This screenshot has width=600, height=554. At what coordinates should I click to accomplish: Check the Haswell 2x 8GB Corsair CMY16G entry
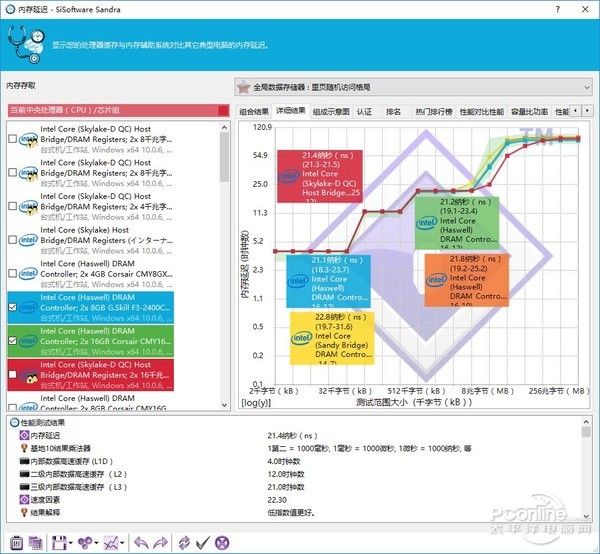[x=12, y=407]
